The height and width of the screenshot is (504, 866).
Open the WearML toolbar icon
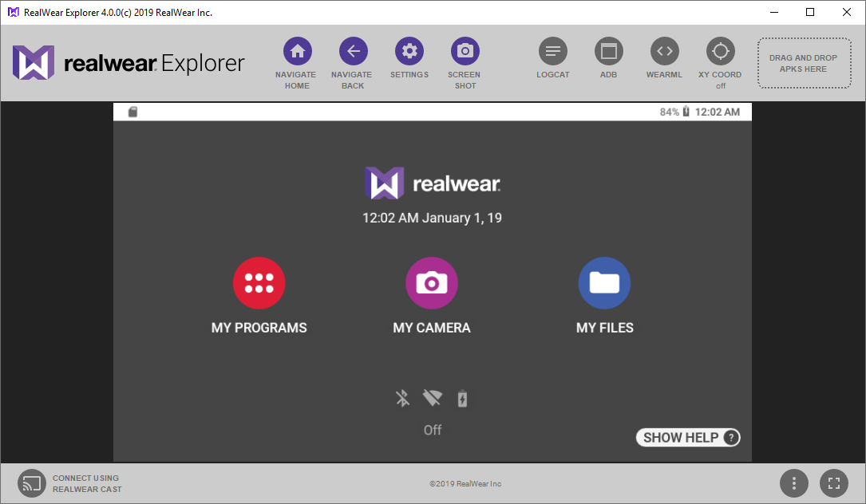[664, 49]
